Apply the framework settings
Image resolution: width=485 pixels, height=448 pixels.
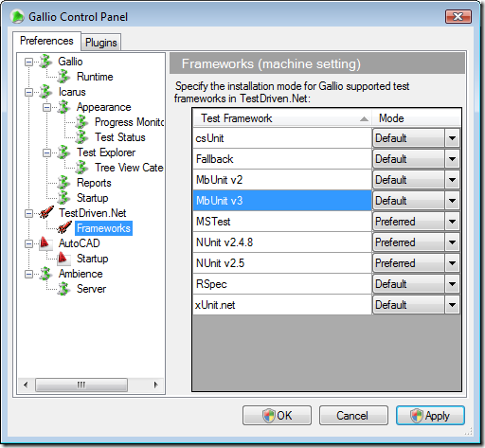(430, 416)
